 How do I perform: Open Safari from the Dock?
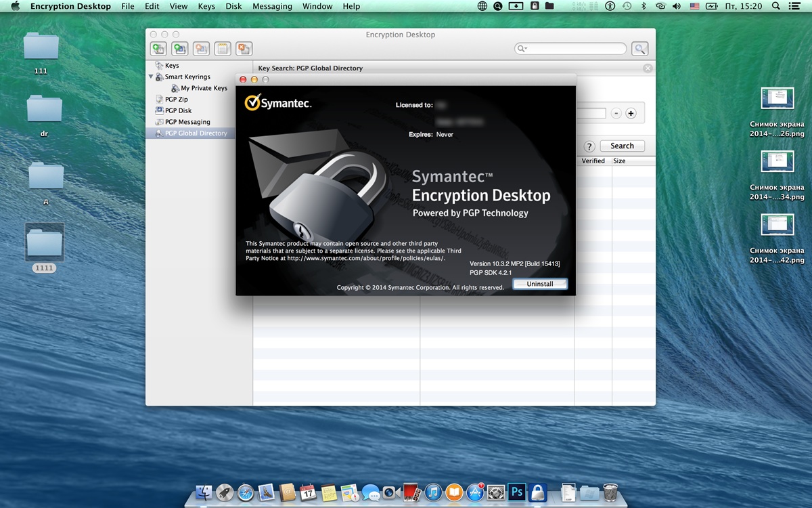click(x=246, y=492)
